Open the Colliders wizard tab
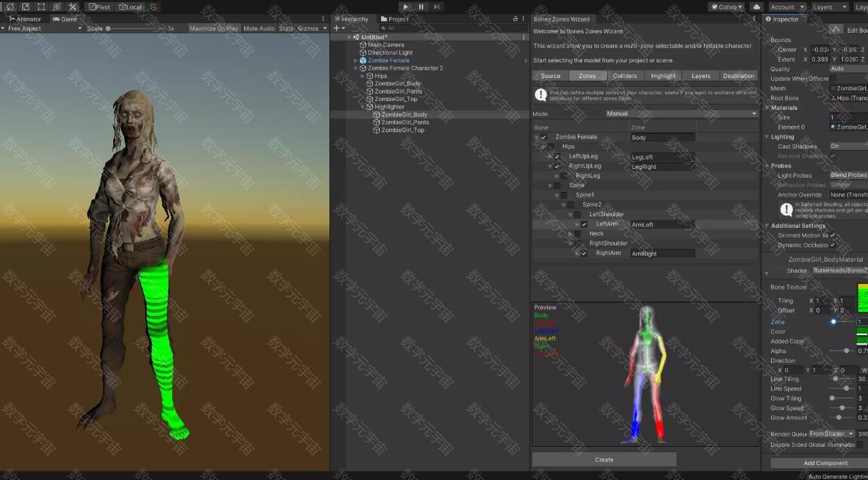Viewport: 868px width, 480px height. pos(625,76)
